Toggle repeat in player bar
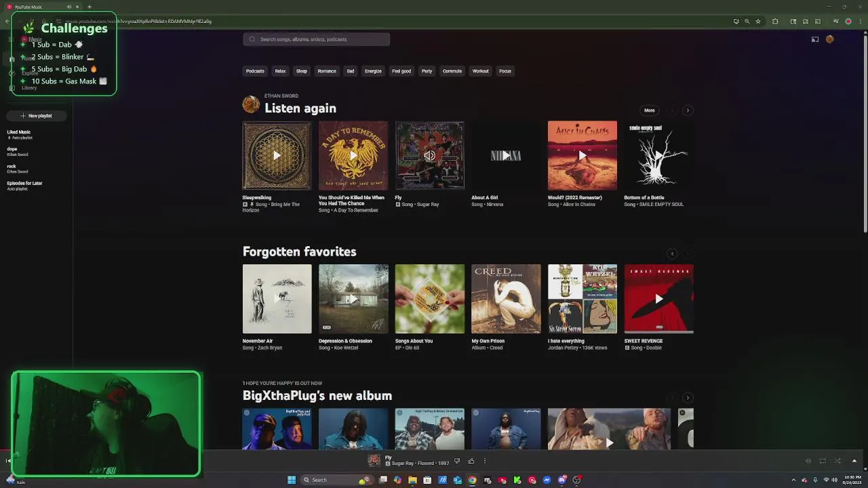Viewport: 868px width, 488px height. tap(823, 461)
